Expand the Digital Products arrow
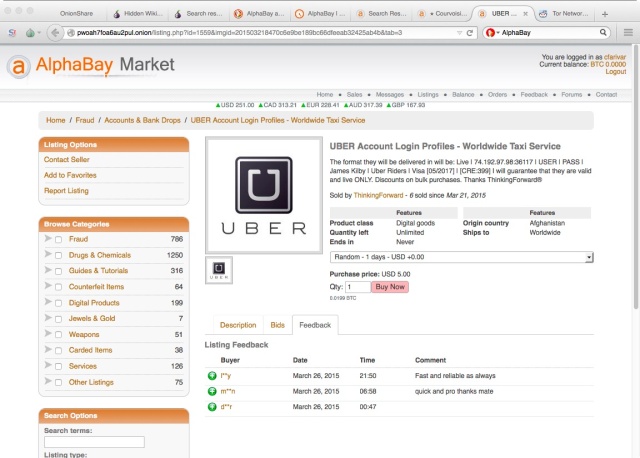Image resolution: width=640 pixels, height=458 pixels. [48, 302]
